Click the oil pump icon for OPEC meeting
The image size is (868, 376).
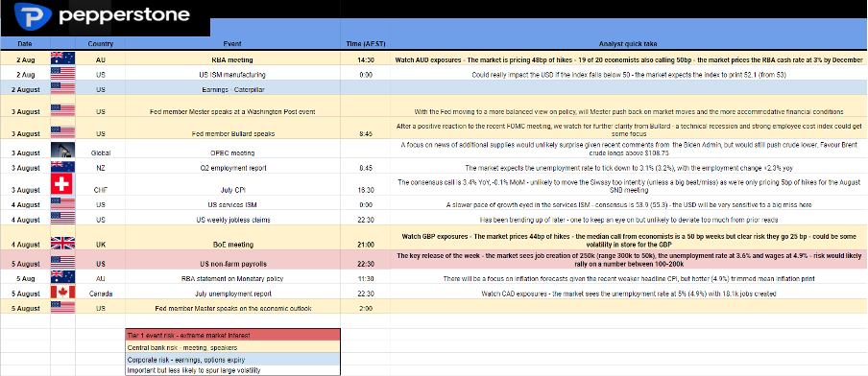(62, 150)
